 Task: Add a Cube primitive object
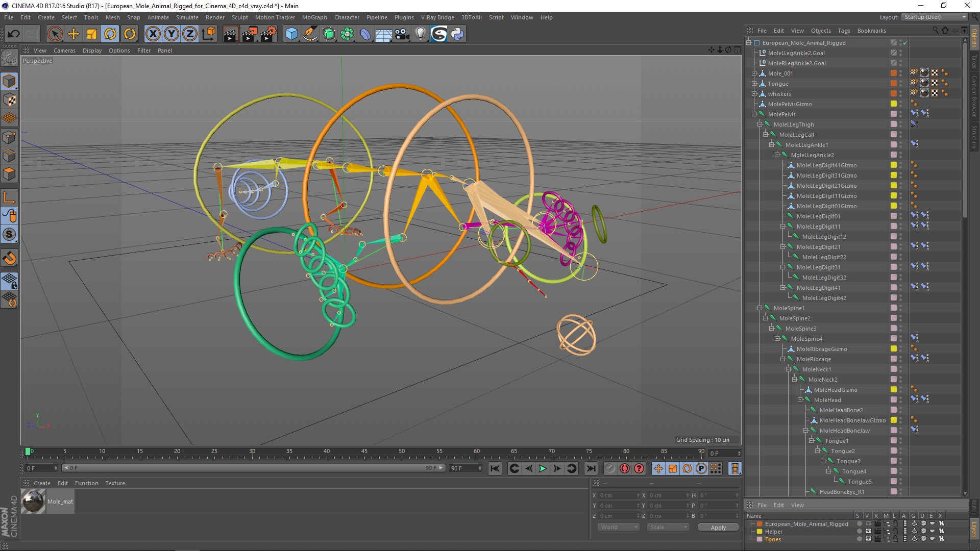pos(291,34)
